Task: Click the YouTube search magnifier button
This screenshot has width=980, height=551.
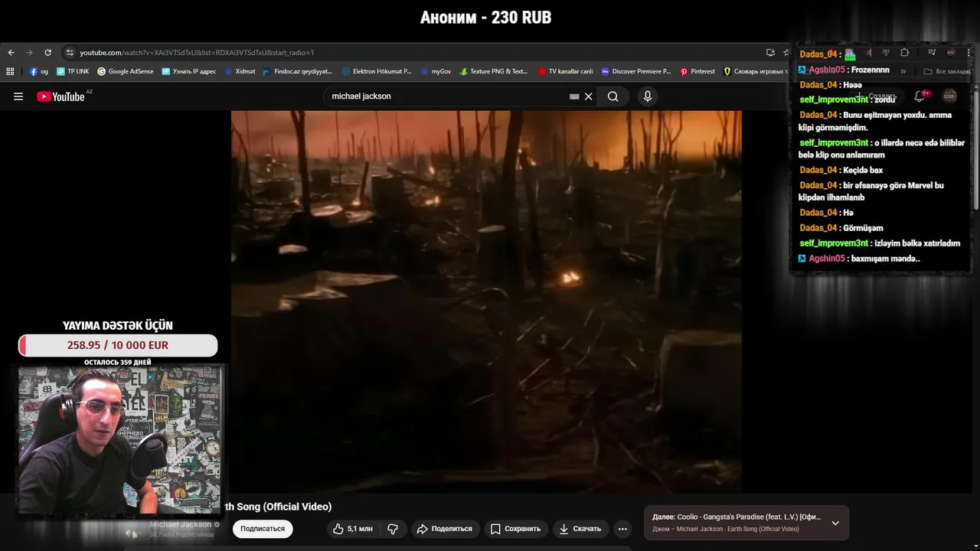Action: [x=613, y=96]
